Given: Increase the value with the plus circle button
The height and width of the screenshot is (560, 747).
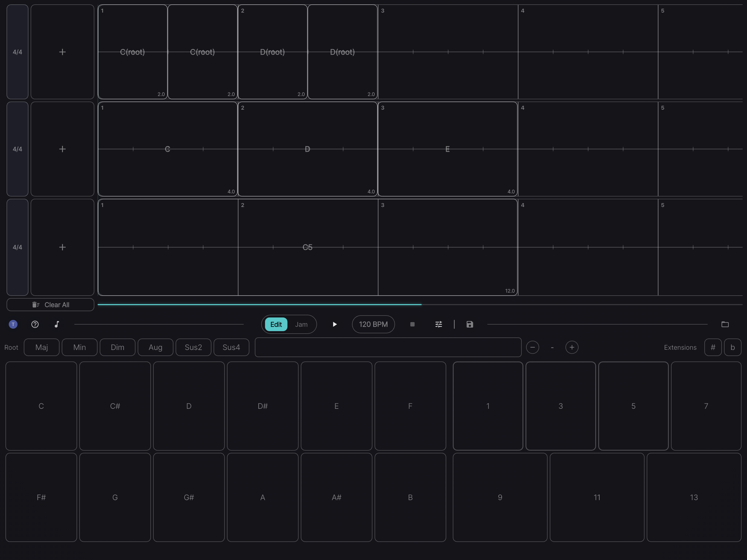Looking at the screenshot, I should point(572,347).
